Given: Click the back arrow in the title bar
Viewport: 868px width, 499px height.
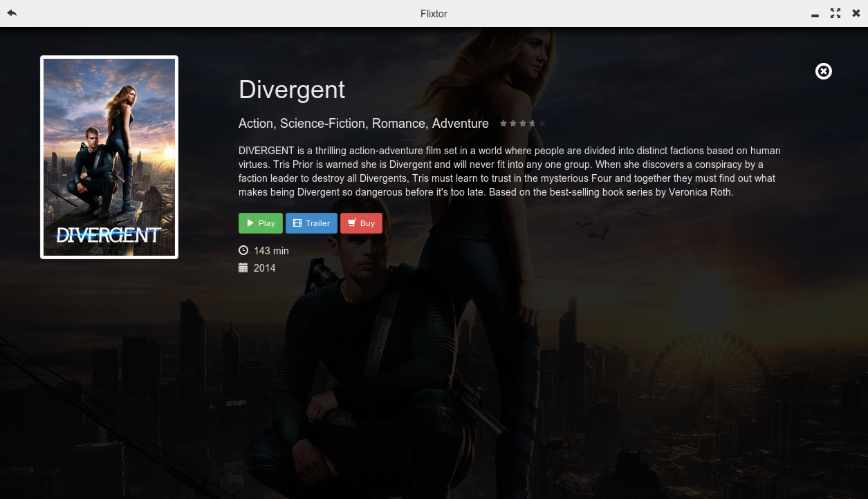Looking at the screenshot, I should point(12,13).
